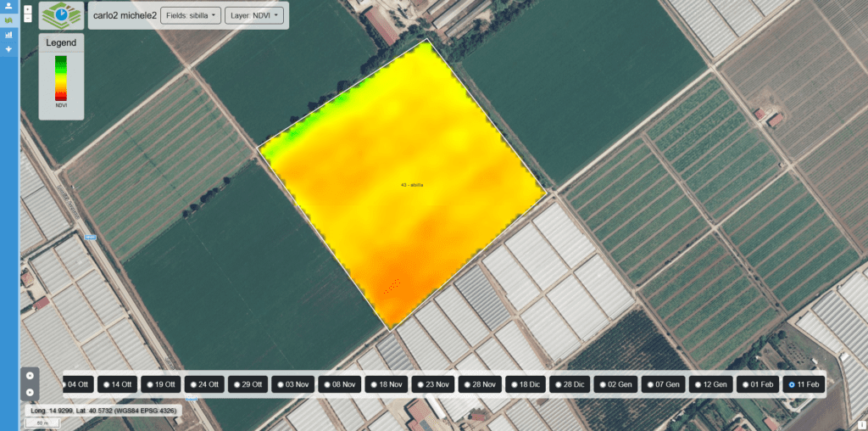Select the fields map sidebar icon
Viewport: 868px width, 431px height.
(8, 20)
